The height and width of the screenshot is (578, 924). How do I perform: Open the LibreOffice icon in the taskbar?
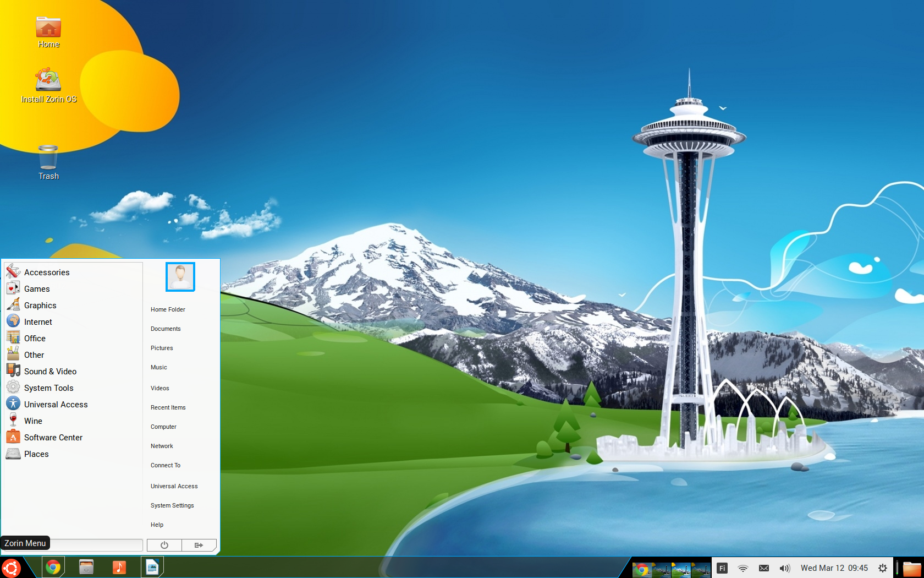[x=152, y=567]
